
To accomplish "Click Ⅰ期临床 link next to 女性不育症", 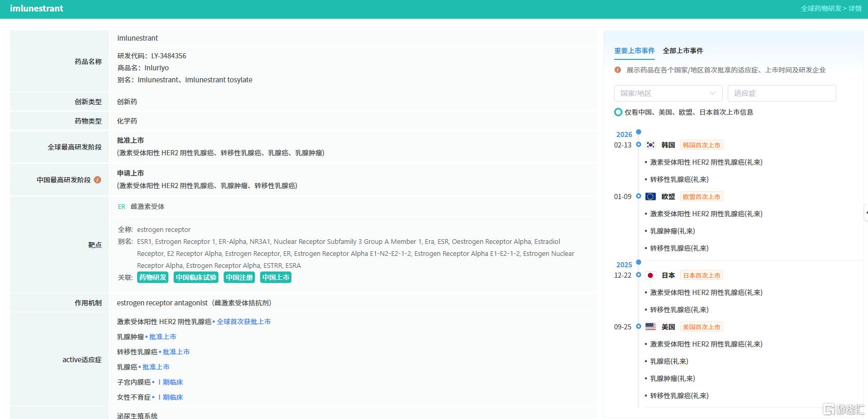I will [x=169, y=397].
